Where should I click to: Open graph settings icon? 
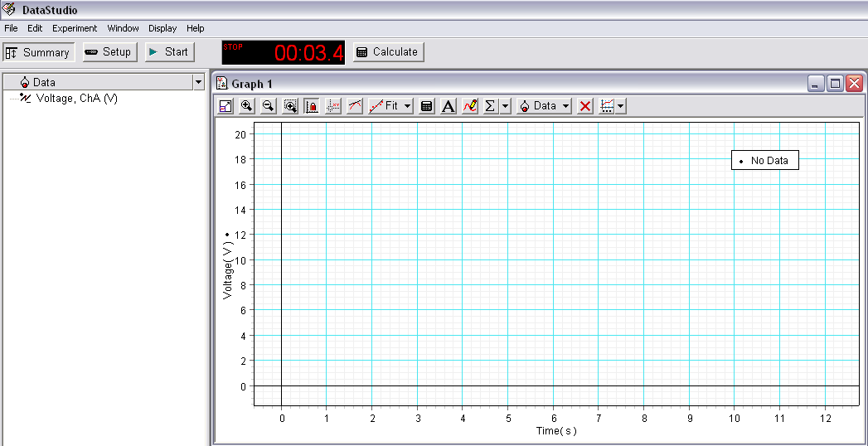click(607, 105)
